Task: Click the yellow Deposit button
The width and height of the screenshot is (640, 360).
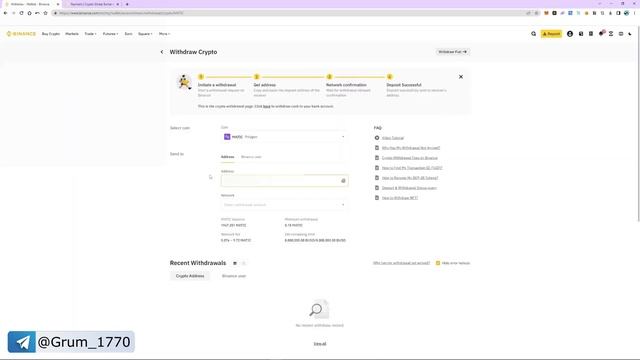Action: point(551,34)
